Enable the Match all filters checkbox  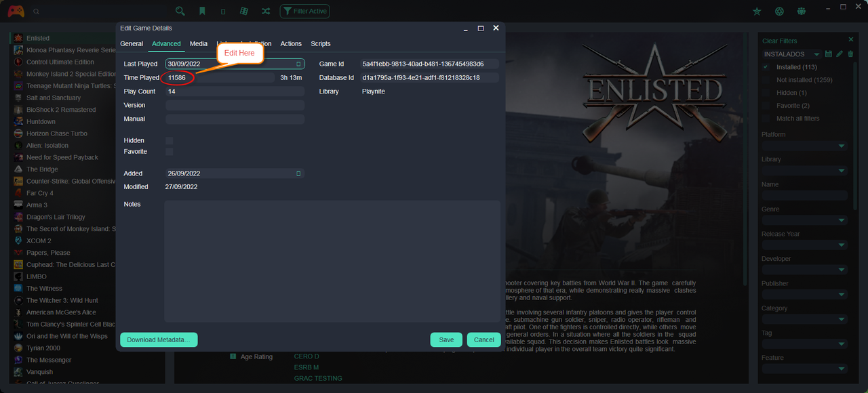766,119
